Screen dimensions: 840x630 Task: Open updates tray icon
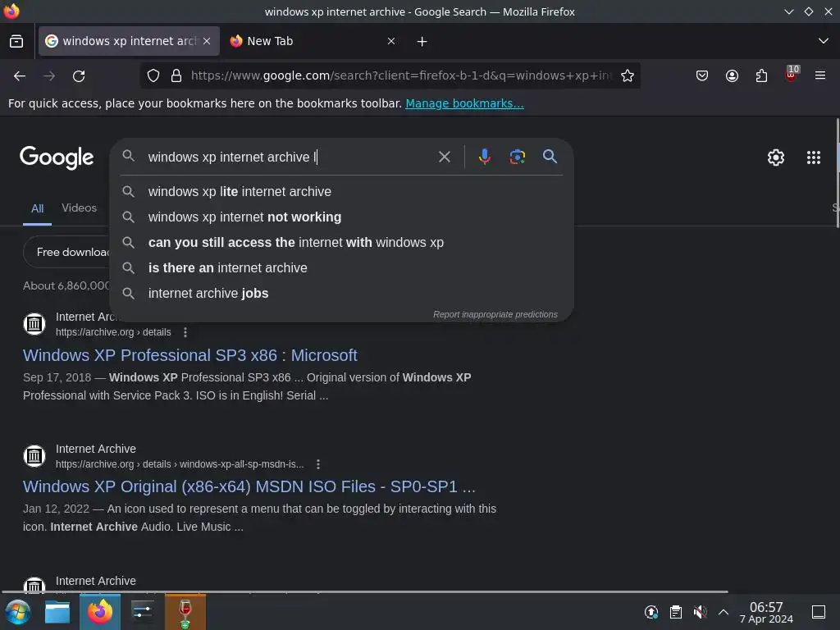[x=651, y=612]
